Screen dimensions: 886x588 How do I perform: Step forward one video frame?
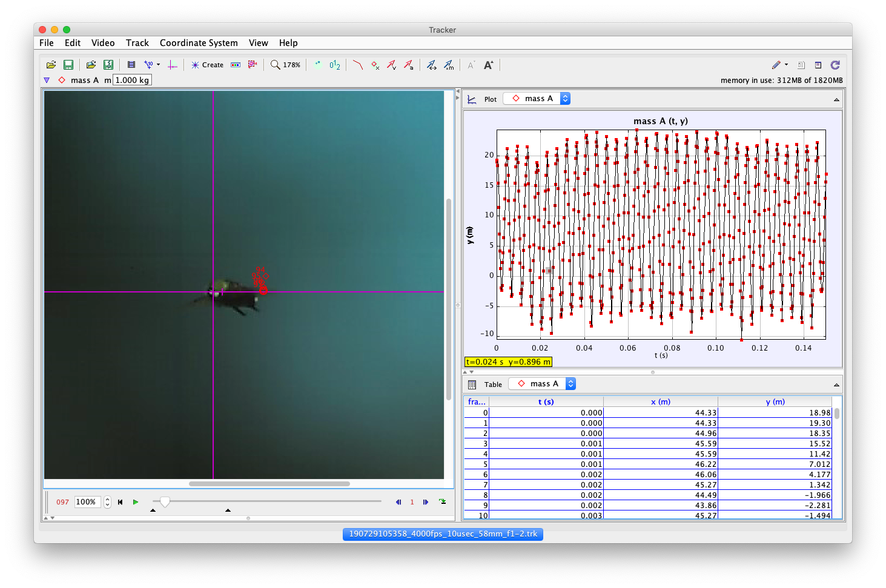(426, 502)
